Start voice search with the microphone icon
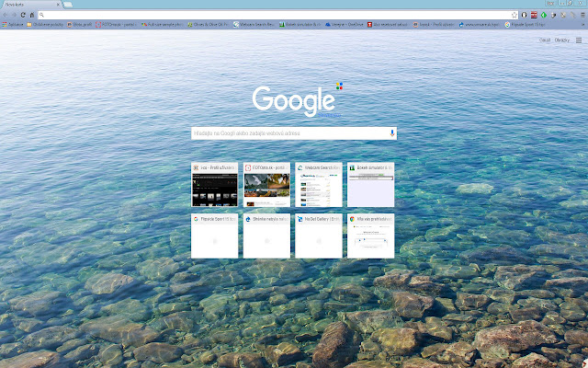The image size is (588, 368). (x=392, y=132)
